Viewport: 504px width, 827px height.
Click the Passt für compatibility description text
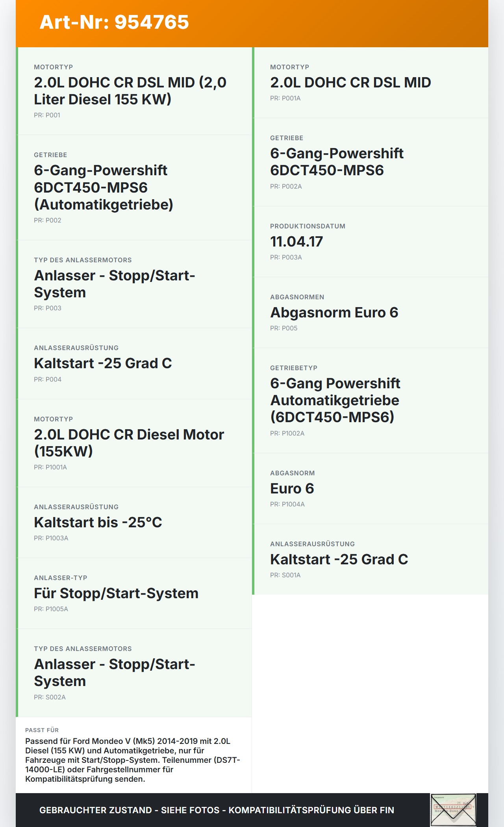[133, 760]
